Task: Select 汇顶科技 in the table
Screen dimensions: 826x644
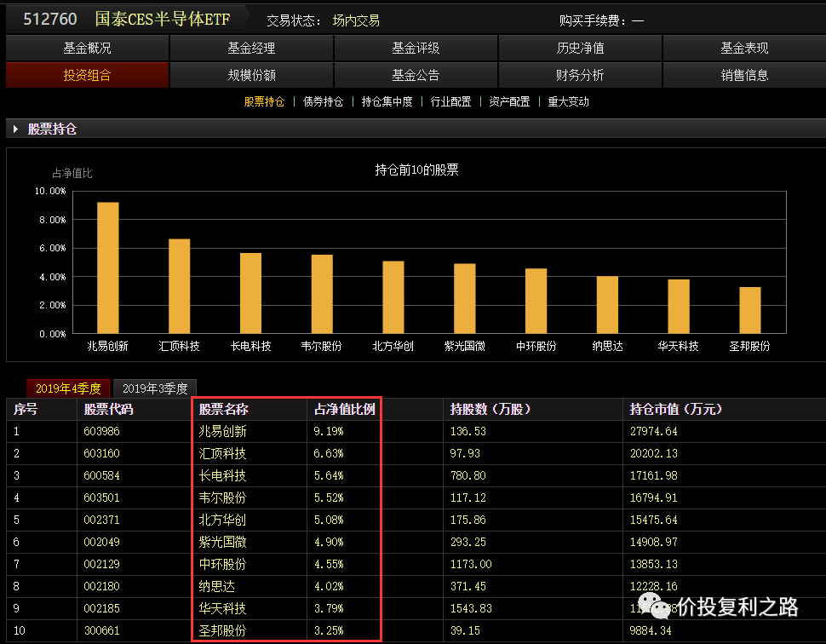Action: pyautogui.click(x=222, y=453)
